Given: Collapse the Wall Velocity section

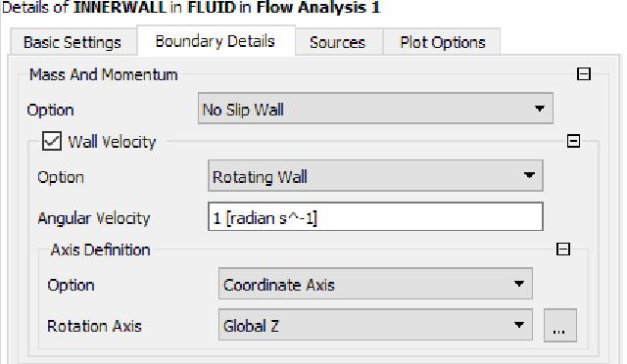Looking at the screenshot, I should 573,141.
